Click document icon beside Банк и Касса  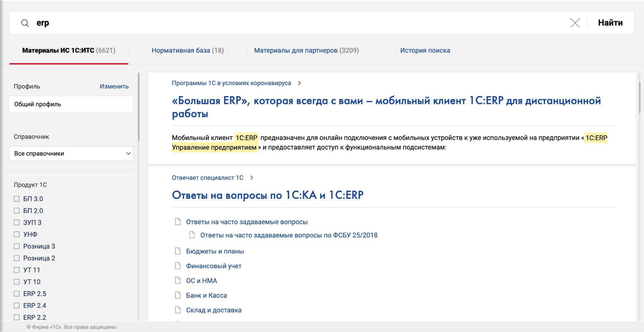(x=178, y=295)
